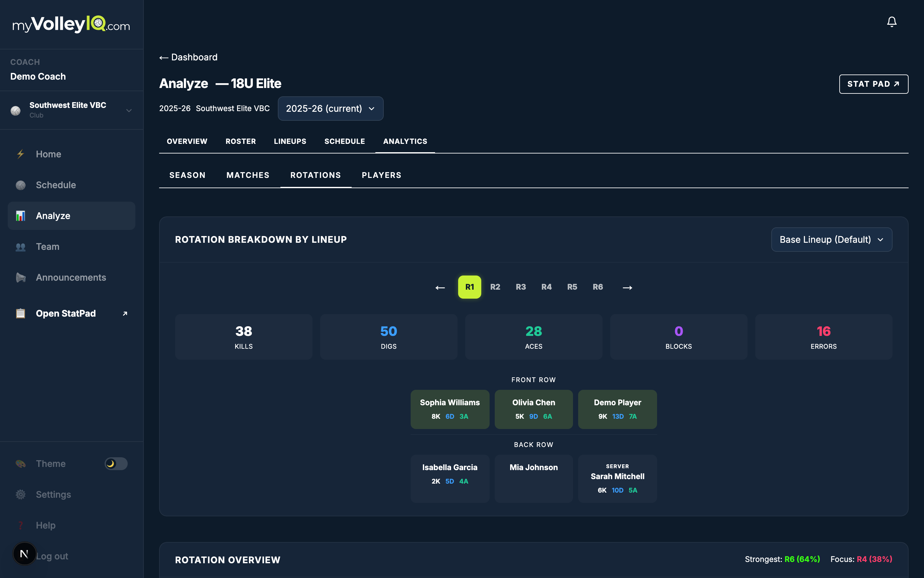Click the Team people icon
The width and height of the screenshot is (924, 578).
point(21,247)
